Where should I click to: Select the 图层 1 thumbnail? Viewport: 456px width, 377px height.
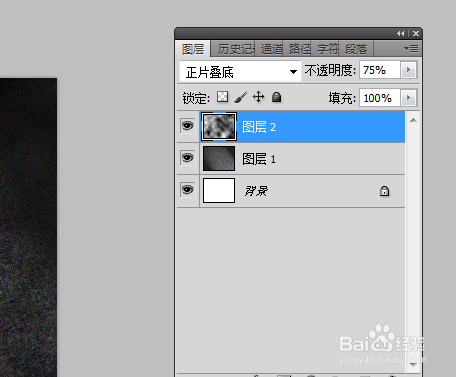[219, 158]
